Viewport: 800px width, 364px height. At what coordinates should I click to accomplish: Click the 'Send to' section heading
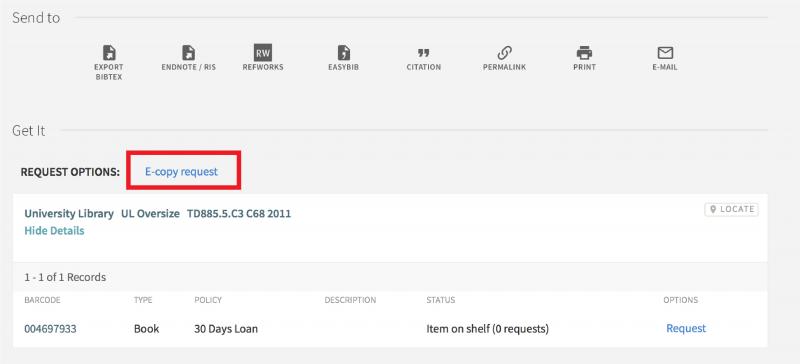click(36, 18)
